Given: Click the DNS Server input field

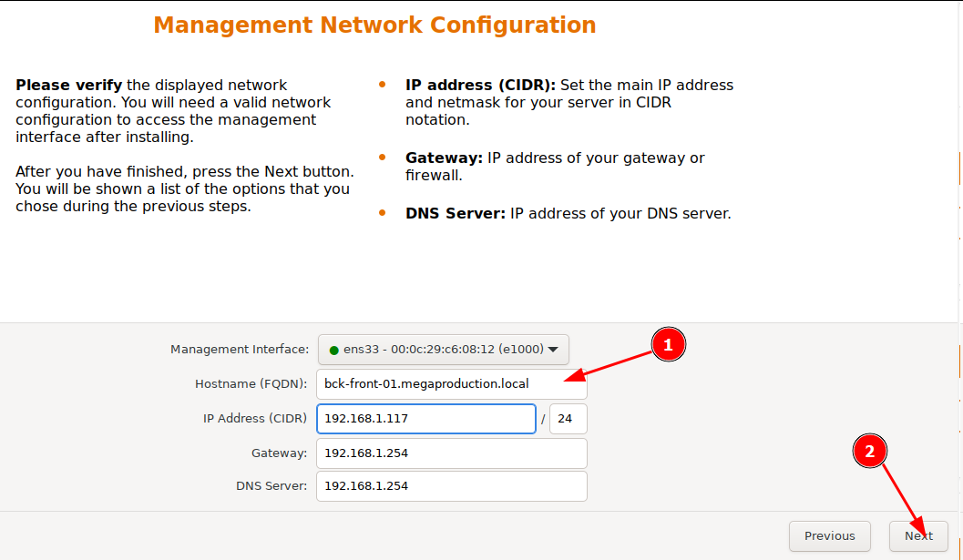Looking at the screenshot, I should [x=451, y=486].
